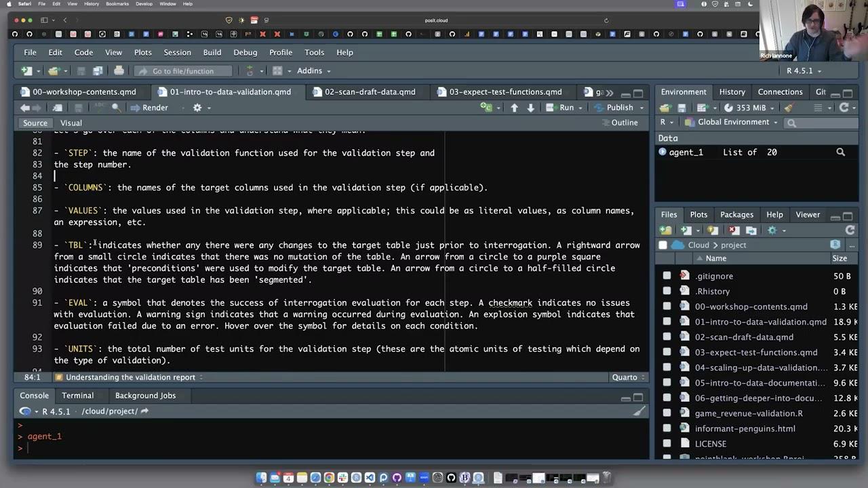The width and height of the screenshot is (868, 488).
Task: Publish the document with the Publish button
Action: (x=619, y=107)
